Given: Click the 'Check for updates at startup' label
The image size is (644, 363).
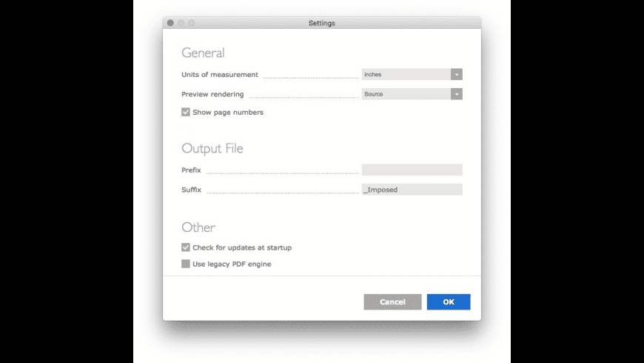Looking at the screenshot, I should pos(242,247).
